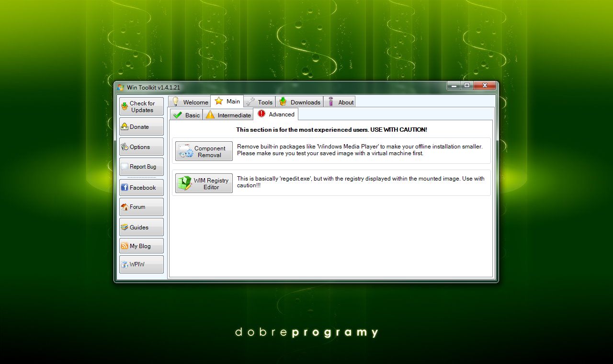Click the green checkmark icon on Basic tab

(x=178, y=115)
